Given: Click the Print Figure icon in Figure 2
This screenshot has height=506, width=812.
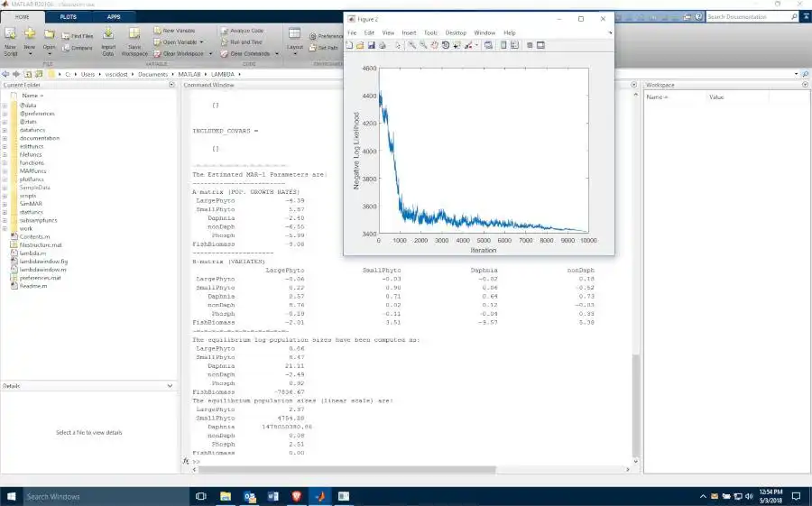Looking at the screenshot, I should click(383, 46).
